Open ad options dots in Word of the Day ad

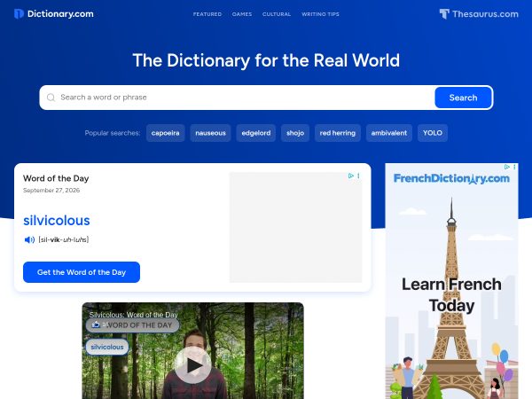358,176
